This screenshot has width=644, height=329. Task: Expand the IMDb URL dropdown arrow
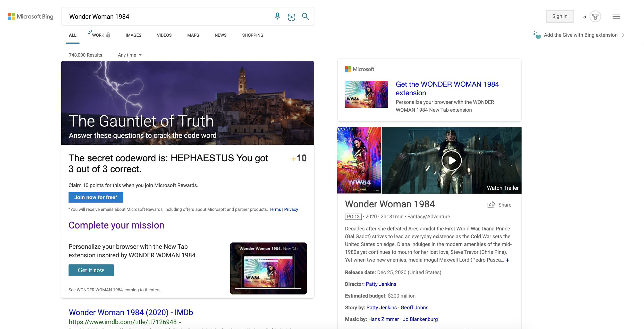pyautogui.click(x=180, y=322)
